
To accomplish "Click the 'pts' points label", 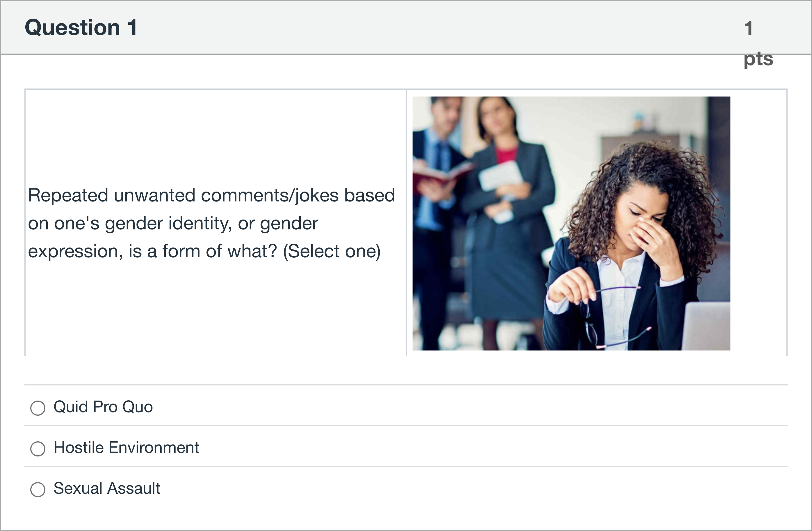I will pyautogui.click(x=758, y=59).
